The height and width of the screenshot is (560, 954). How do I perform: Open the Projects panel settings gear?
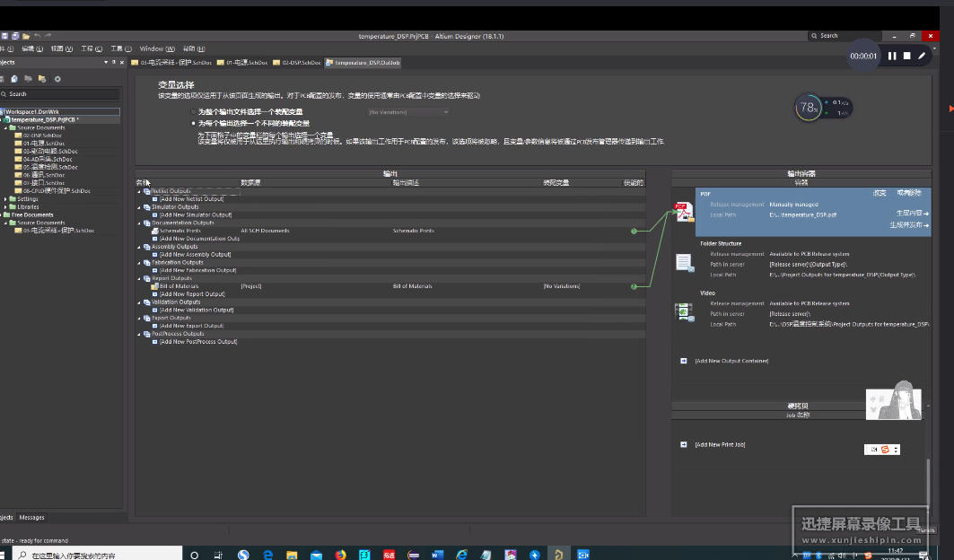[x=57, y=78]
